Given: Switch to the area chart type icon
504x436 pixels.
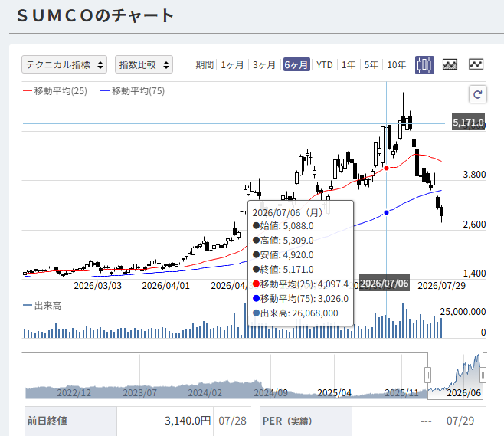Looking at the screenshot, I should point(450,64).
